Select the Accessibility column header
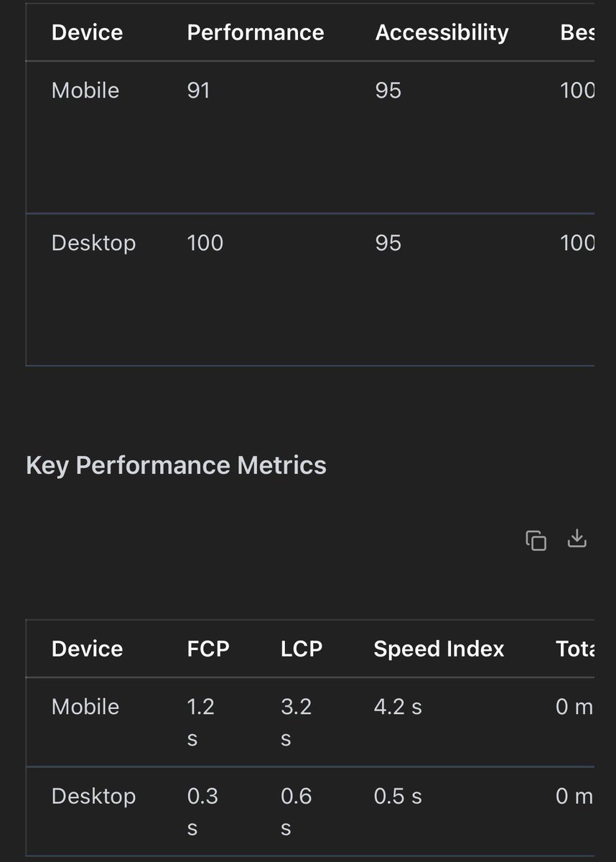This screenshot has width=616, height=862. pyautogui.click(x=442, y=32)
